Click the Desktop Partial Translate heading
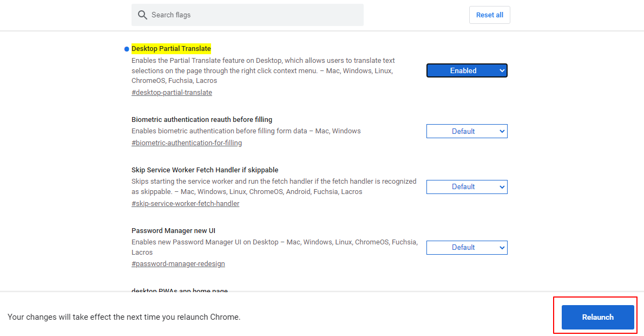 coord(171,49)
